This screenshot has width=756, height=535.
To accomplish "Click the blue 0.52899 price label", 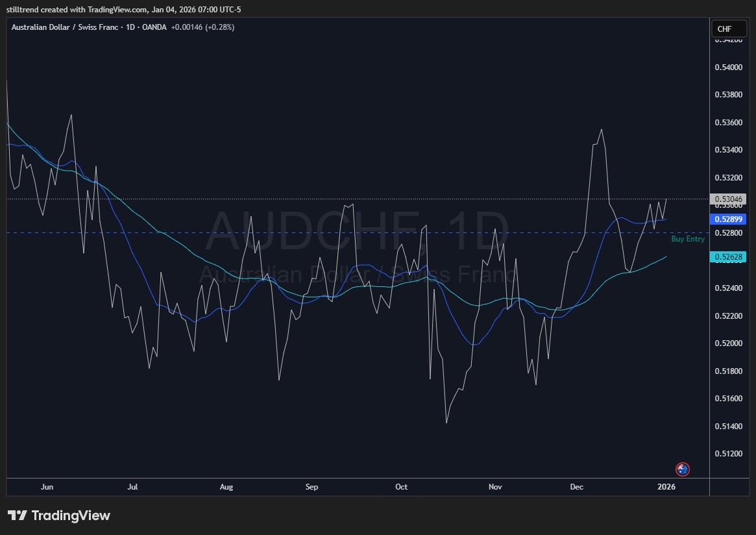I will [x=728, y=219].
